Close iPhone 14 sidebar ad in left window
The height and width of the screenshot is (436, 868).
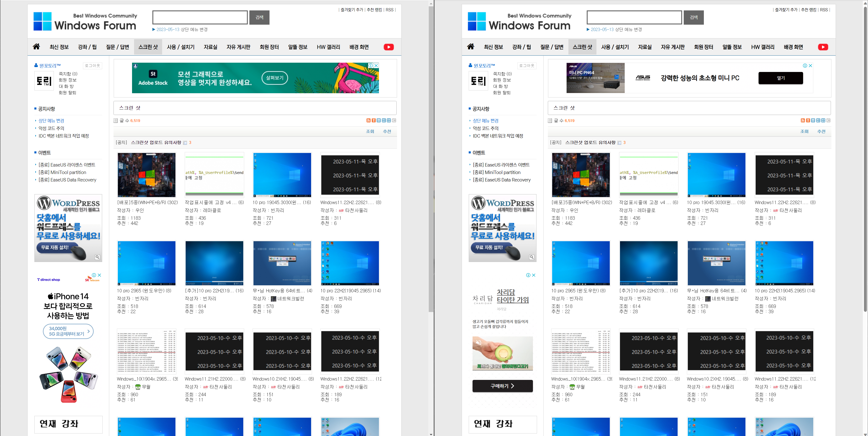click(99, 275)
